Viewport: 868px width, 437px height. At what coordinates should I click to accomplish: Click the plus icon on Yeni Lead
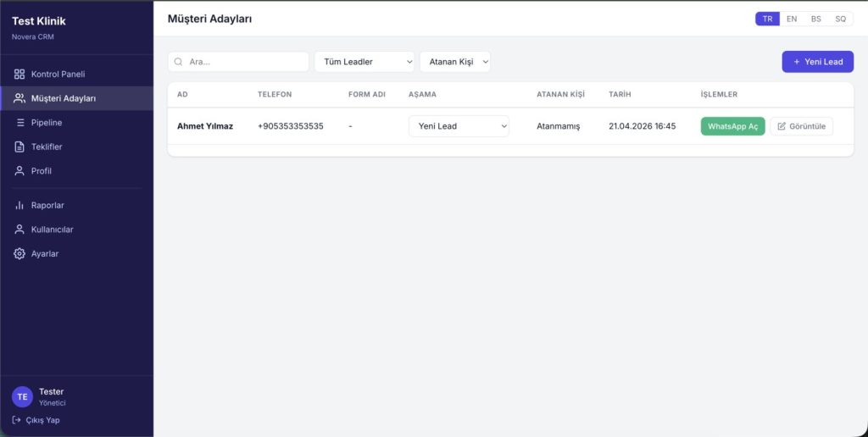tap(797, 62)
